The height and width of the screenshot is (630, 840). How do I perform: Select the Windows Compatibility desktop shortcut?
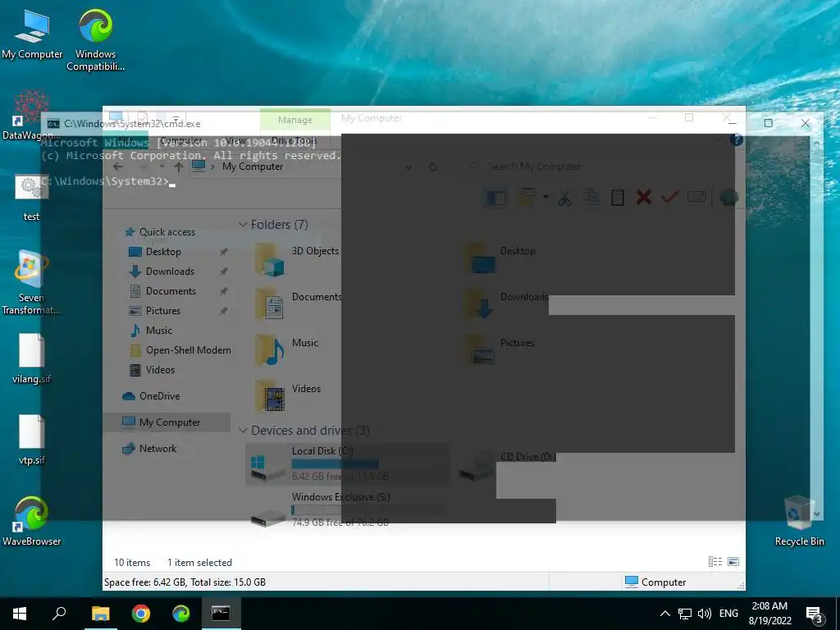pos(95,39)
